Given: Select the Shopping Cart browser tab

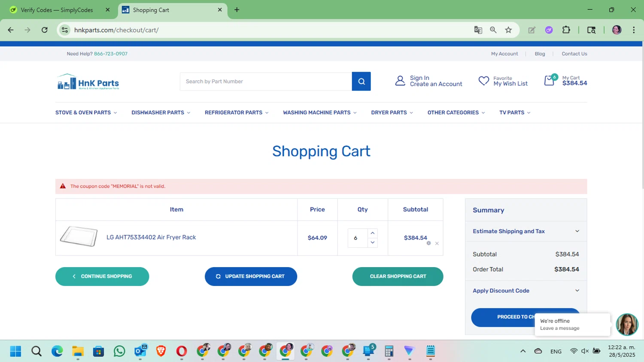Looking at the screenshot, I should point(173,10).
